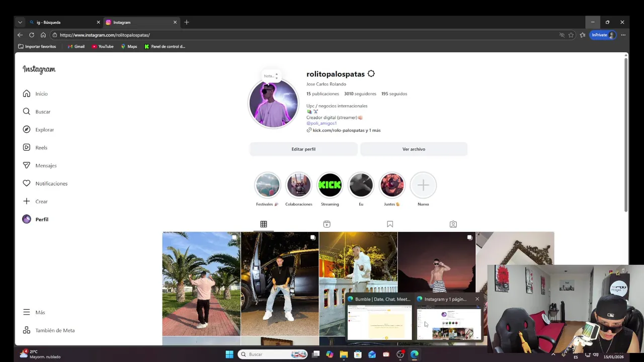Click Ver archivo button
The image size is (644, 362).
(414, 149)
